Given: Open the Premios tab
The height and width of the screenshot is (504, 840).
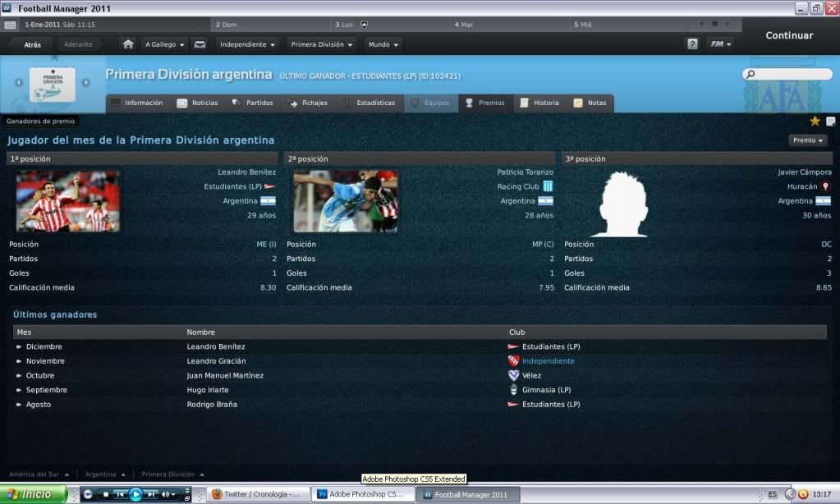Looking at the screenshot, I should click(x=485, y=103).
